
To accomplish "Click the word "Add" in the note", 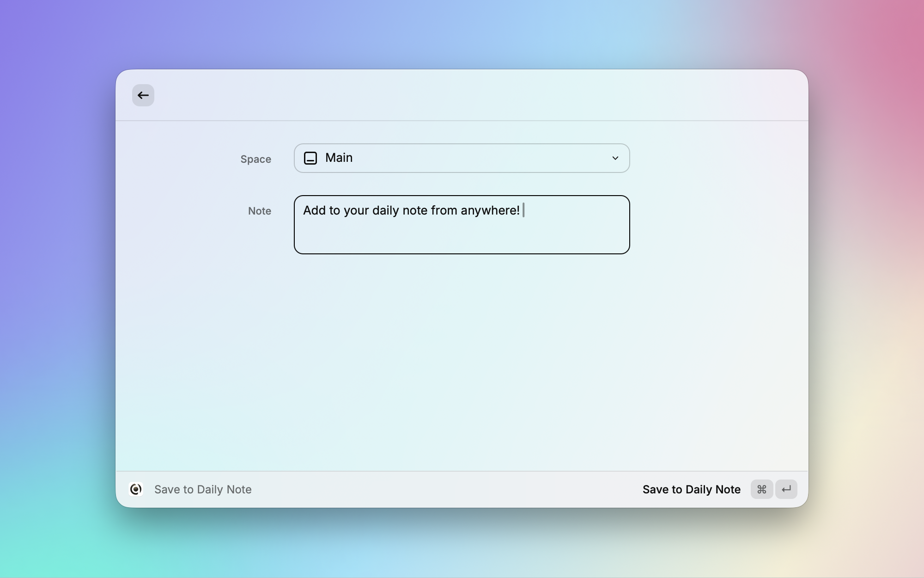I will click(x=314, y=210).
